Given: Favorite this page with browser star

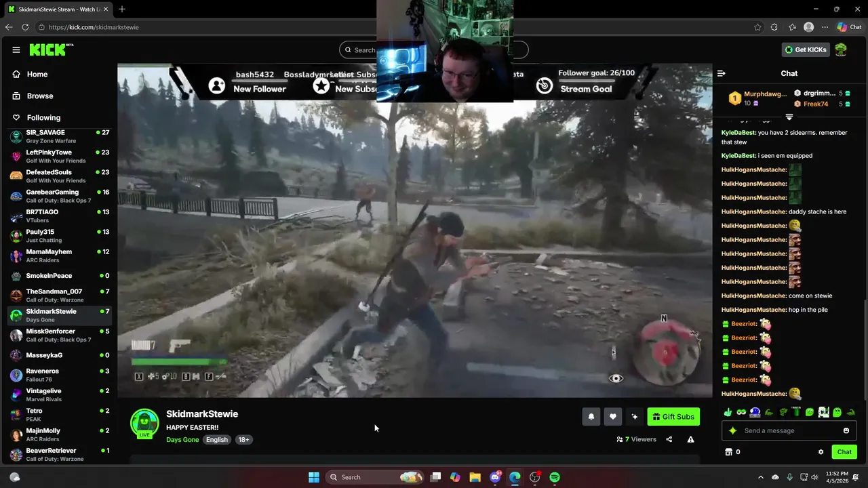Looking at the screenshot, I should point(757,27).
